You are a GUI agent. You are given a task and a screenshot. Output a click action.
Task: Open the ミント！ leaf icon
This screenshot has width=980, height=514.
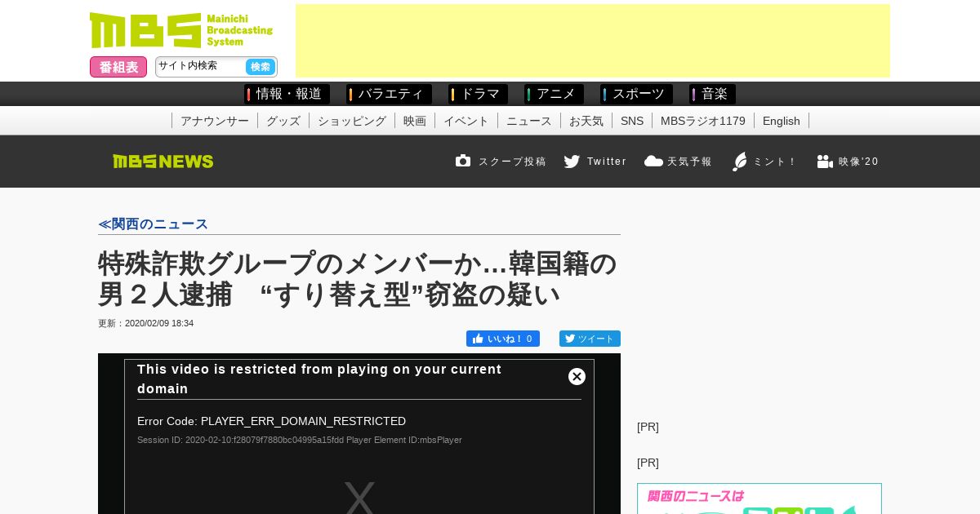click(x=740, y=162)
